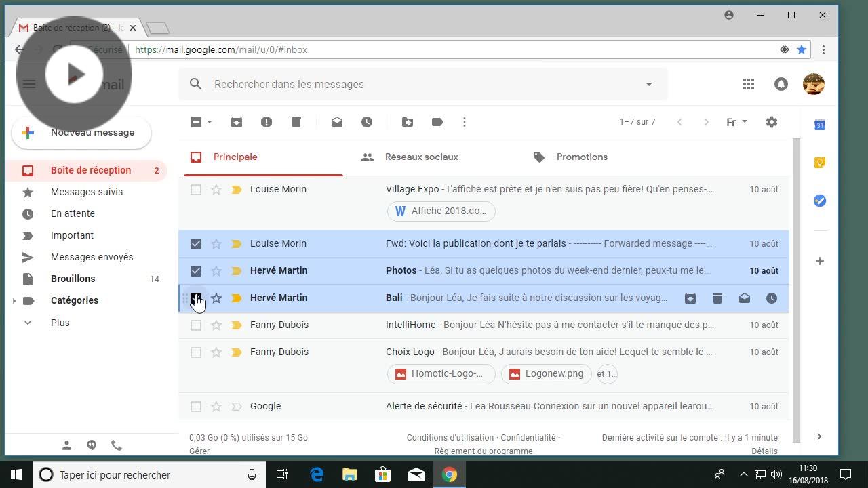Screen dimensions: 868x488
Task: Click the Labels tag icon in the toolbar
Action: (437, 122)
